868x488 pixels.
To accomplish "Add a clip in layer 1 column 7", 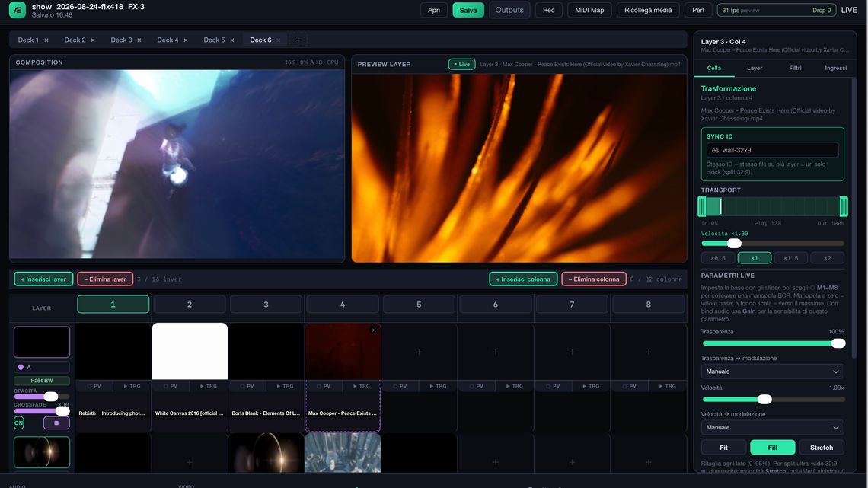I will [572, 352].
